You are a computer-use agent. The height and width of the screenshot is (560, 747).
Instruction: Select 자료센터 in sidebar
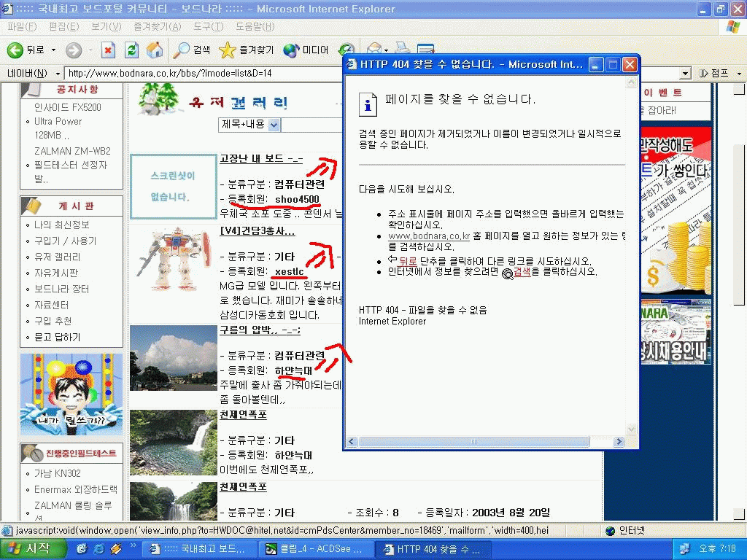[x=52, y=306]
